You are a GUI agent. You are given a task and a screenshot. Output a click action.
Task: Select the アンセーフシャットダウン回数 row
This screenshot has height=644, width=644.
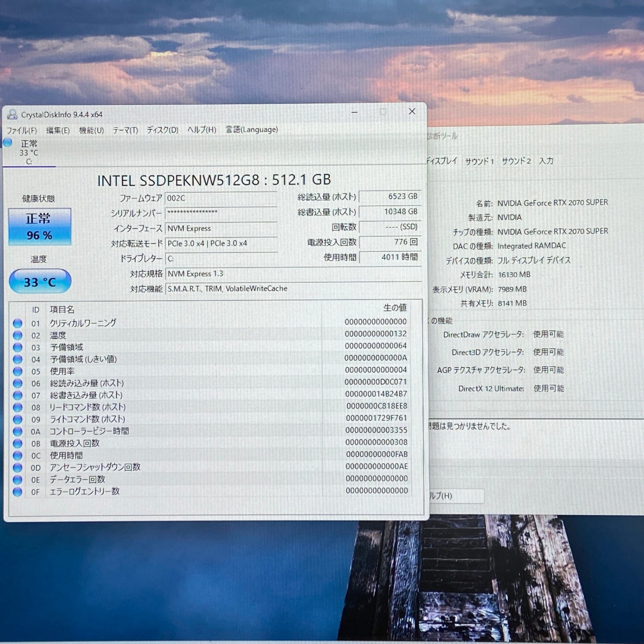(209, 467)
